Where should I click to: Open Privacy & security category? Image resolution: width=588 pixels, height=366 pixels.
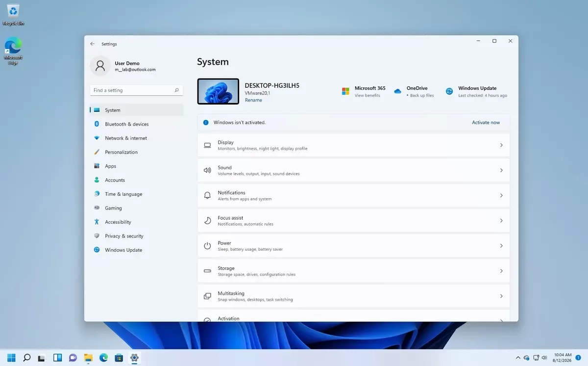pos(137,236)
